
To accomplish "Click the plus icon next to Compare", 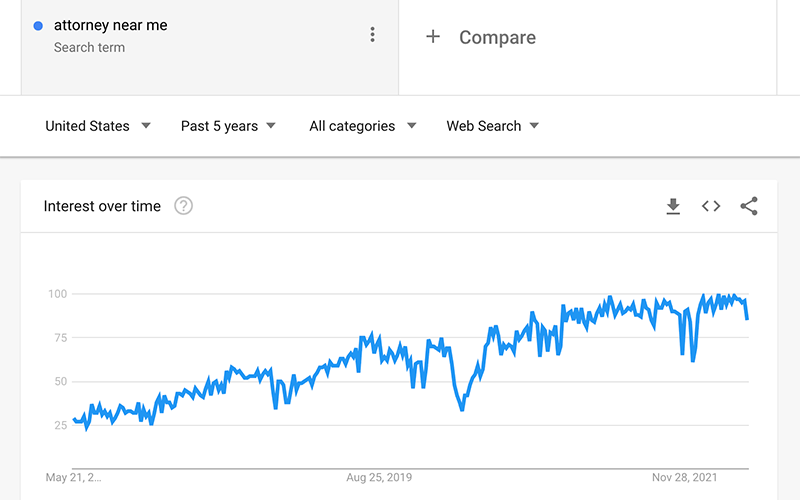I will 433,37.
